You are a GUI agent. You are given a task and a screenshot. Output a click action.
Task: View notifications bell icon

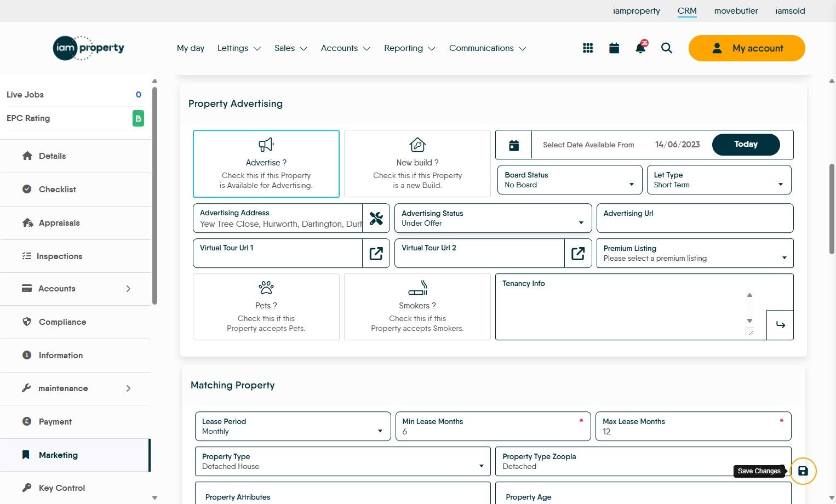[x=640, y=48]
